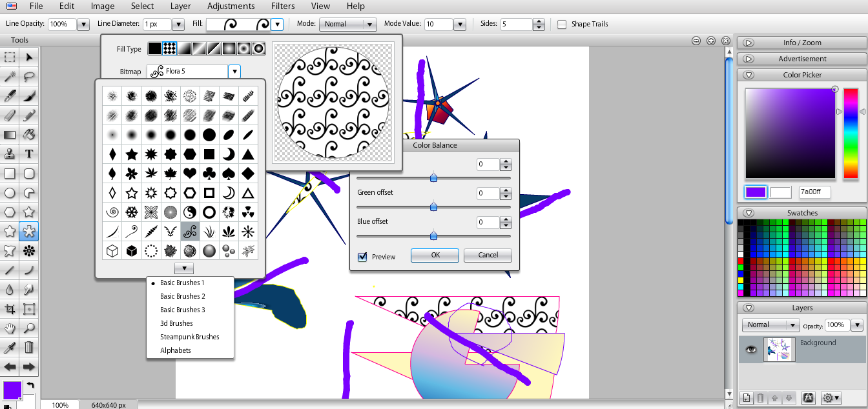This screenshot has width=868, height=409.
Task: Select the Text tool in toolbox
Action: pos(29,154)
